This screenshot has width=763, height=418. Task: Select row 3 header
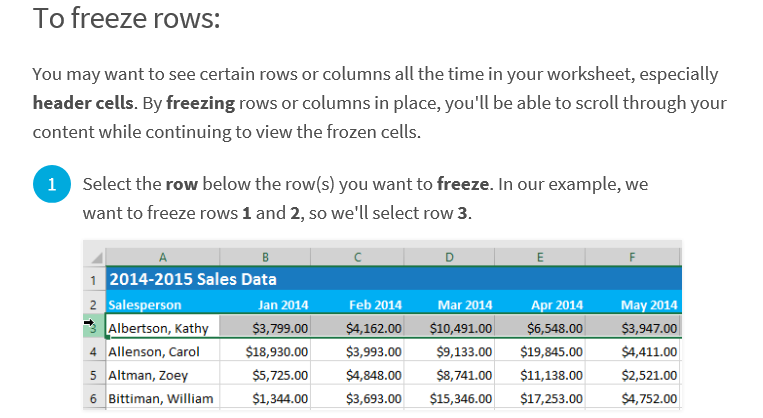(x=94, y=328)
